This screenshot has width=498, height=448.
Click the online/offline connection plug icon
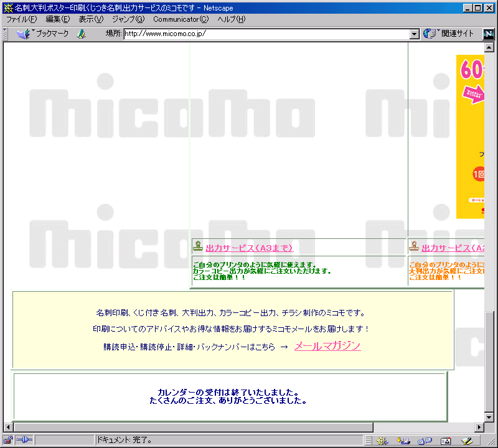(24, 440)
